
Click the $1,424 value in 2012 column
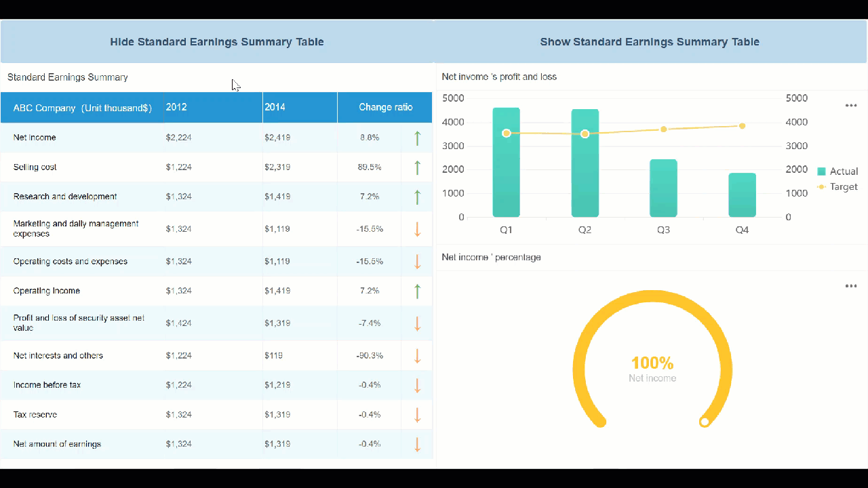click(179, 323)
